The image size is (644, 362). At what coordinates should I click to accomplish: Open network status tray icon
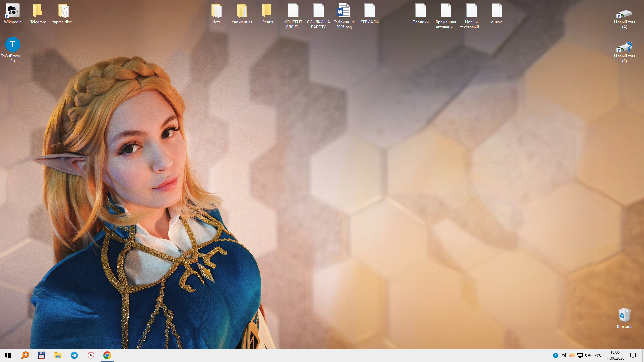580,355
